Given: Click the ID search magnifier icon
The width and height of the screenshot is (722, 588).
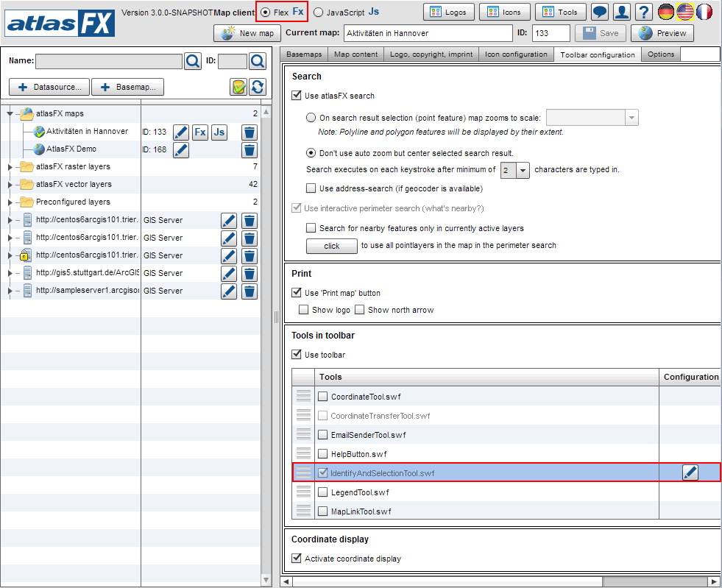Looking at the screenshot, I should (x=258, y=61).
